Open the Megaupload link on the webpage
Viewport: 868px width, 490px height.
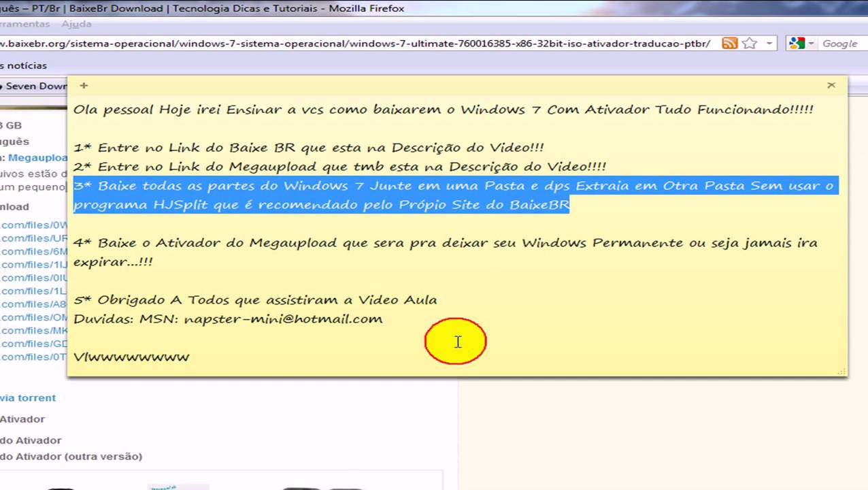[x=38, y=157]
